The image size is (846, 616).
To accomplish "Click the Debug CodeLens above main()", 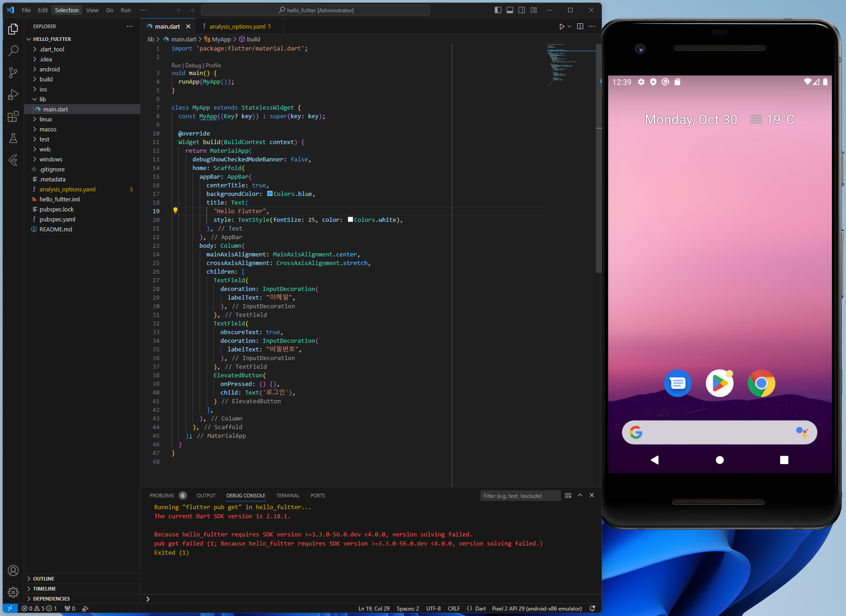I will [193, 65].
